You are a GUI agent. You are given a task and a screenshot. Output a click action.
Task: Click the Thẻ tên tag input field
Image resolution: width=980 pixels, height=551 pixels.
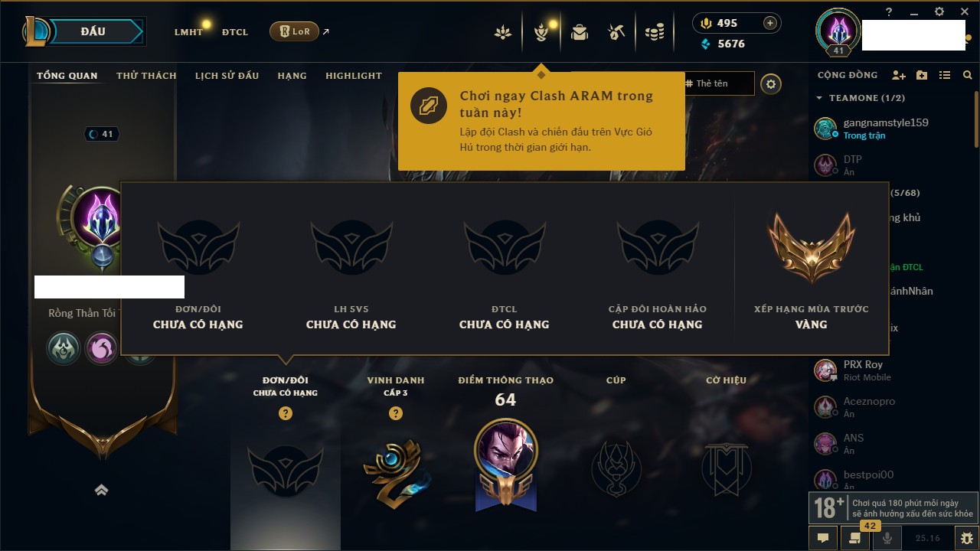(x=718, y=83)
